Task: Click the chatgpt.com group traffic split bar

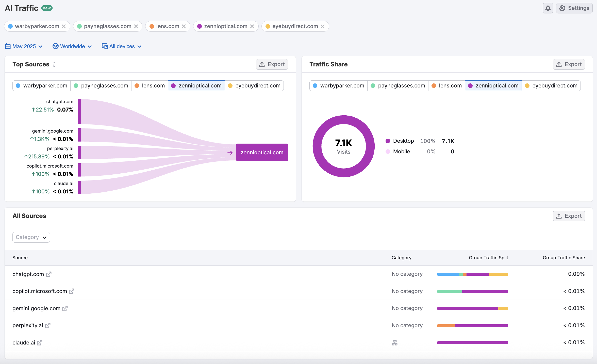Action: tap(472, 274)
